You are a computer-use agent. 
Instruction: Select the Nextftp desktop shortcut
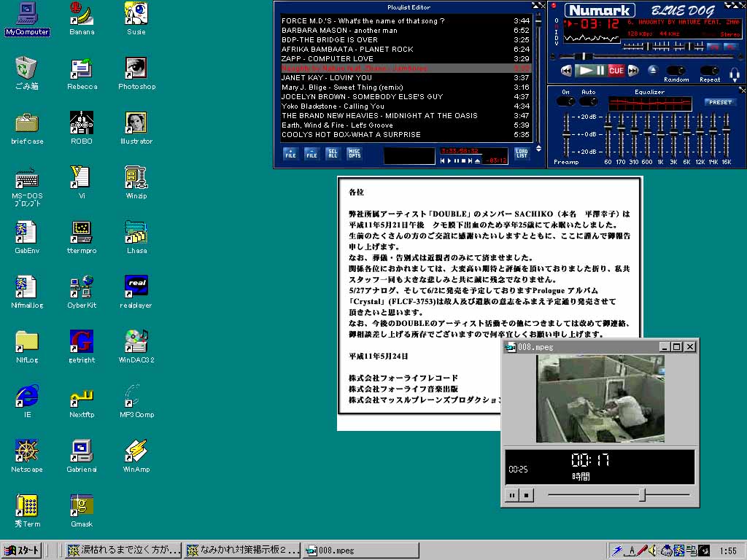[x=82, y=401]
